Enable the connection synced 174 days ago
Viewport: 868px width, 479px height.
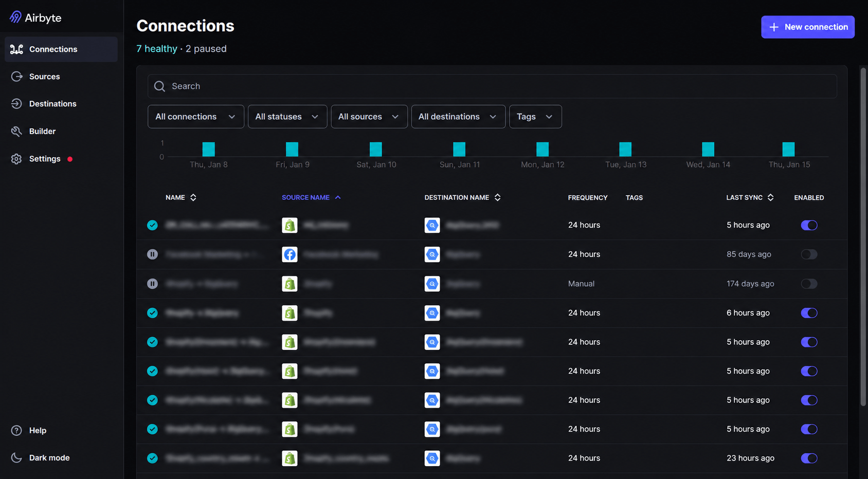(809, 284)
